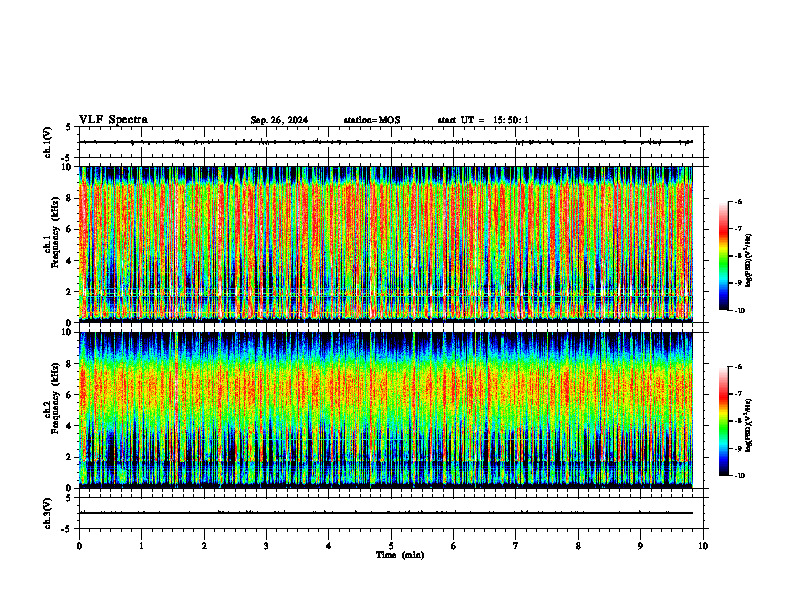
Task: Click time axis tick label '3'
Action: pos(266,546)
